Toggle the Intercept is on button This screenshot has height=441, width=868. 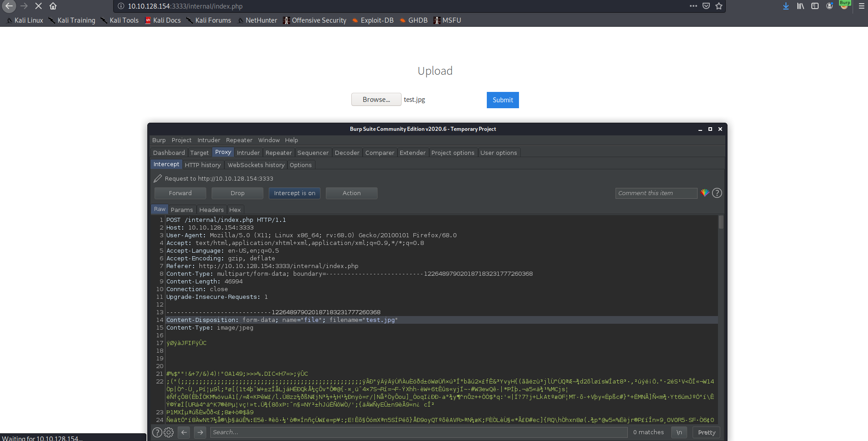pyautogui.click(x=295, y=193)
